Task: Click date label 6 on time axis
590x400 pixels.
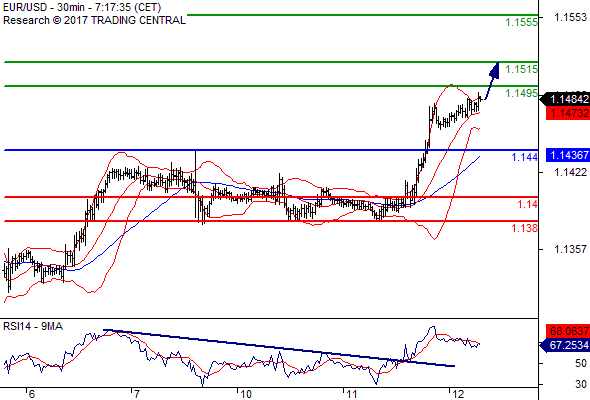Action: [32, 394]
